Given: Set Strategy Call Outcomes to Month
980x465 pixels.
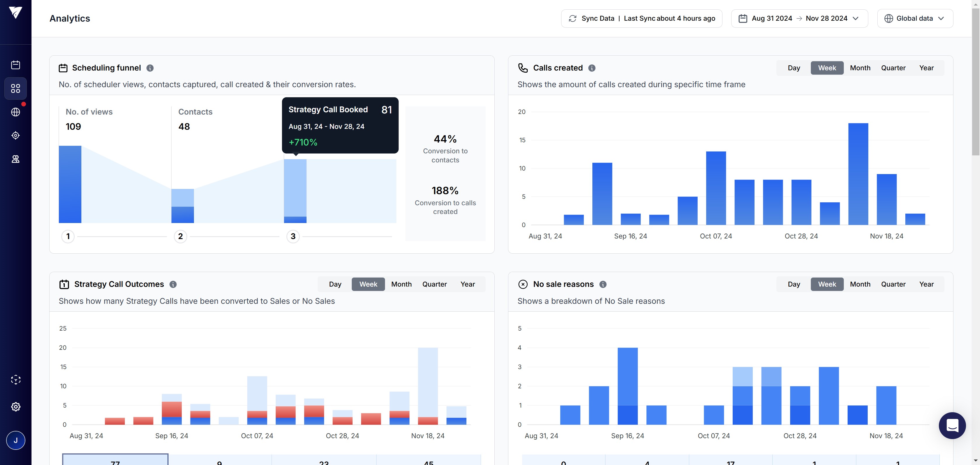Looking at the screenshot, I should click(x=401, y=285).
